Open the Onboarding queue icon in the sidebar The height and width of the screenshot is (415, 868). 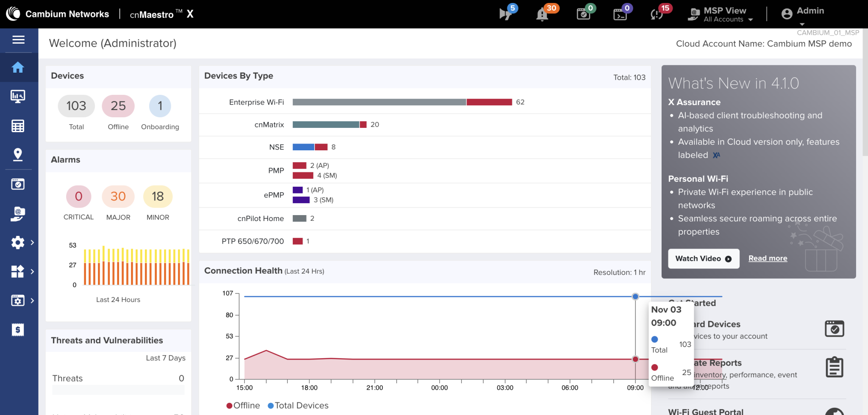click(x=18, y=184)
